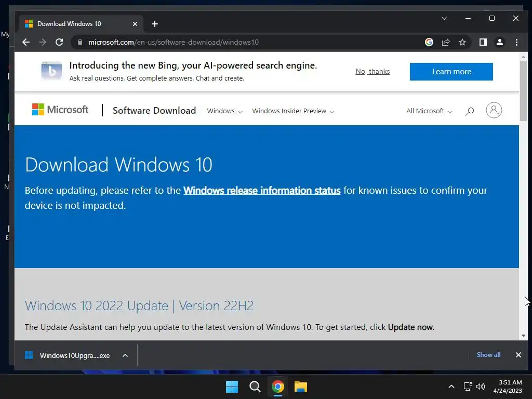The height and width of the screenshot is (399, 532).
Task: Maximize the Chrome window
Action: click(492, 18)
